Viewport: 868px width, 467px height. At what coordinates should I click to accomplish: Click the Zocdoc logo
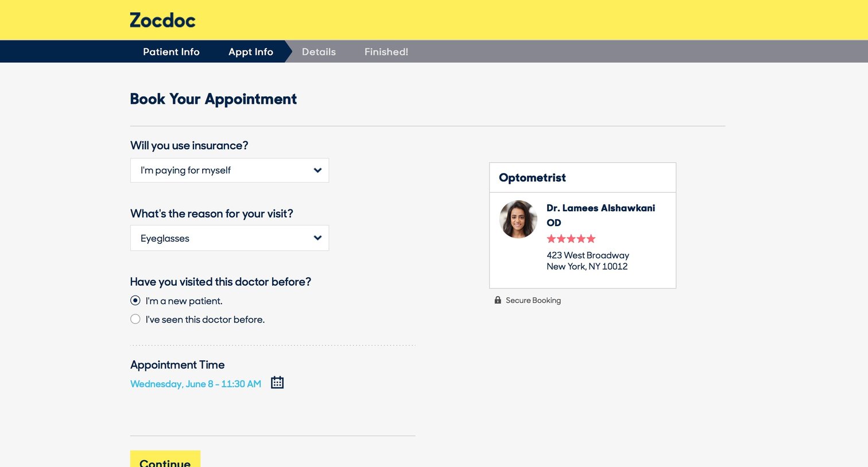162,21
